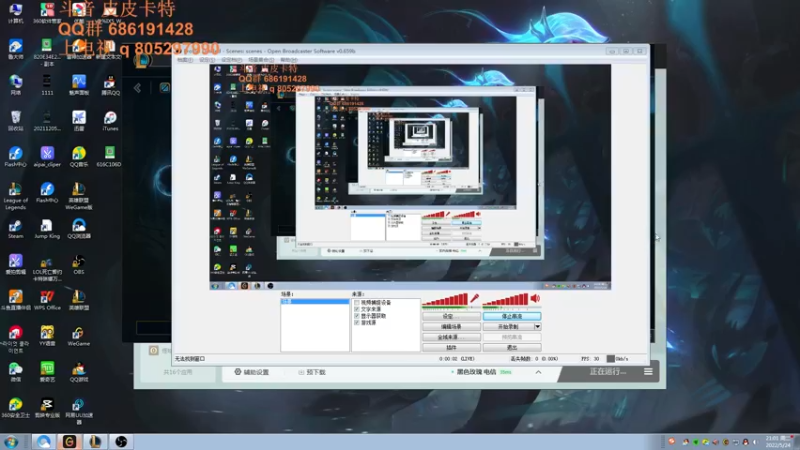
Task: Select the 回收站 recycle bin icon
Action: click(x=15, y=121)
